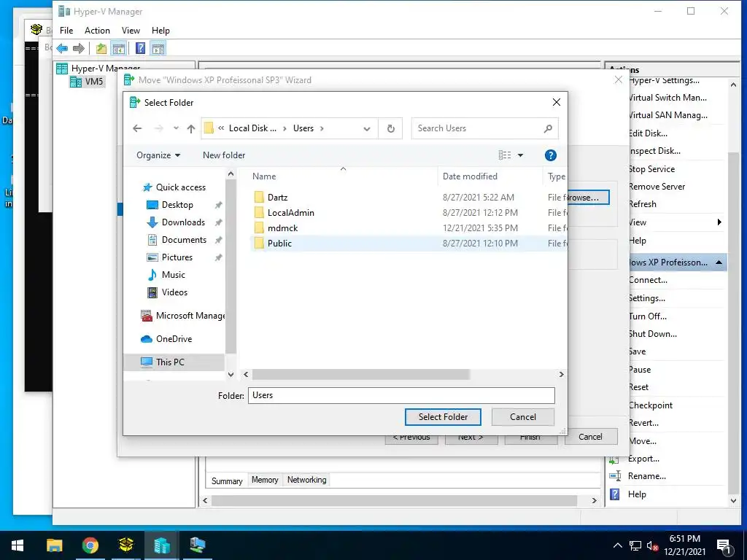Click the Hyper-V toolbar back arrow

(x=62, y=48)
